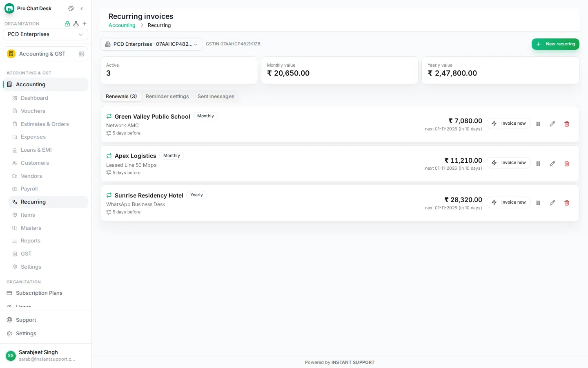Expand the PCD Enterprises organization dropdown
This screenshot has height=368, width=588.
[x=45, y=34]
